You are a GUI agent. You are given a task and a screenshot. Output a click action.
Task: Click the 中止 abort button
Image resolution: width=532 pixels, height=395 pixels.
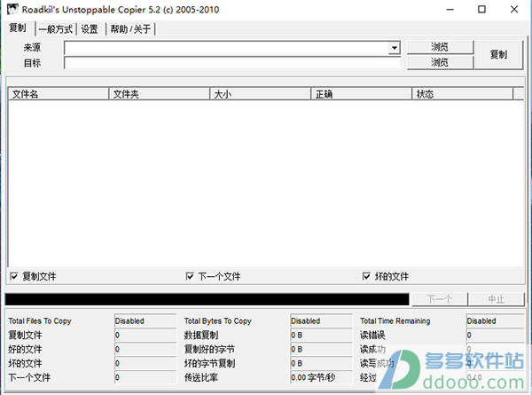click(496, 299)
